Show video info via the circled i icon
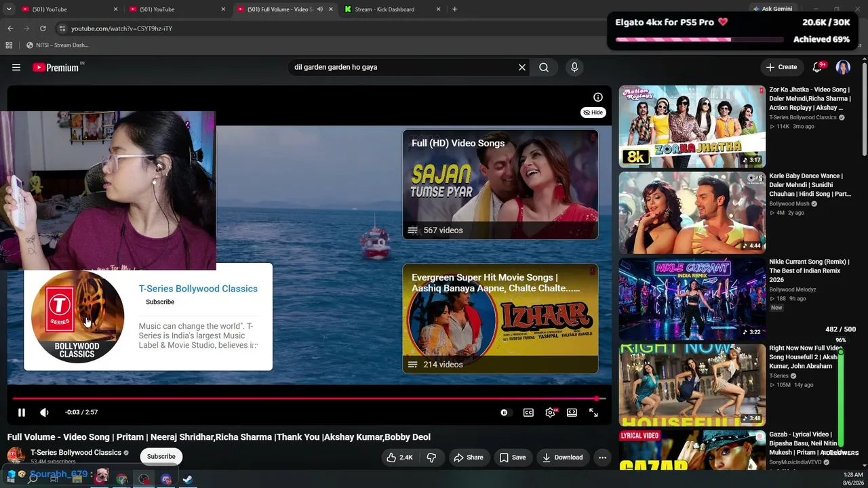The height and width of the screenshot is (488, 868). click(x=598, y=97)
